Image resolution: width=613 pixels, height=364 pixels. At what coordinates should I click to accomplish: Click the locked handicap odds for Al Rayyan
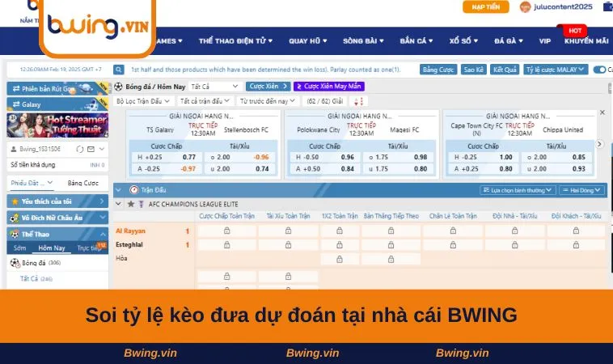point(226,231)
